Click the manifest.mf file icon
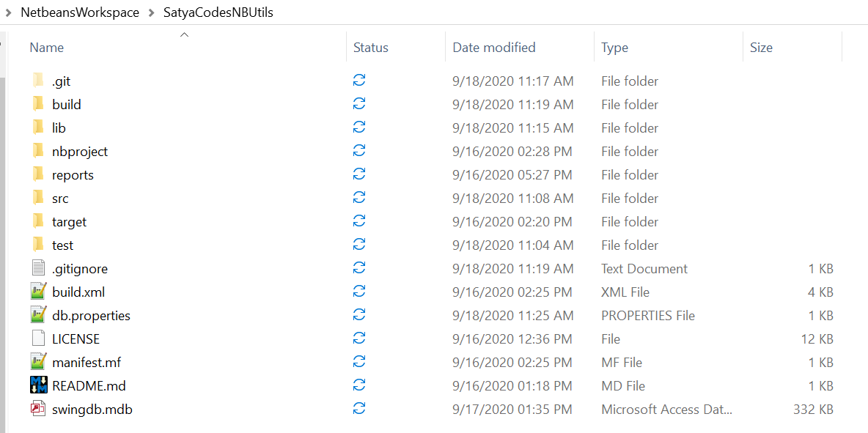 pos(38,362)
